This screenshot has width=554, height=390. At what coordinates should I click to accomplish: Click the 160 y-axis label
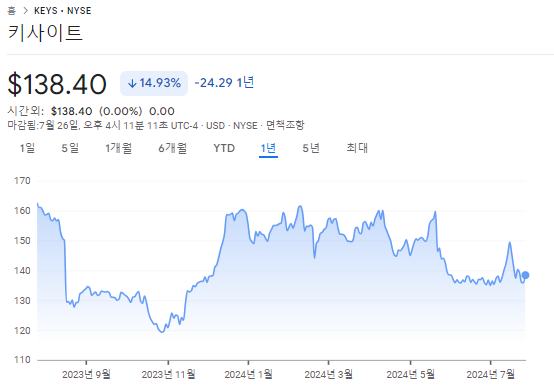point(22,211)
